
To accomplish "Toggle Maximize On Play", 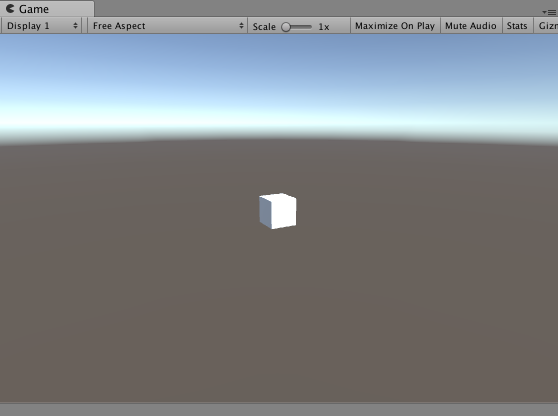I will [x=395, y=26].
